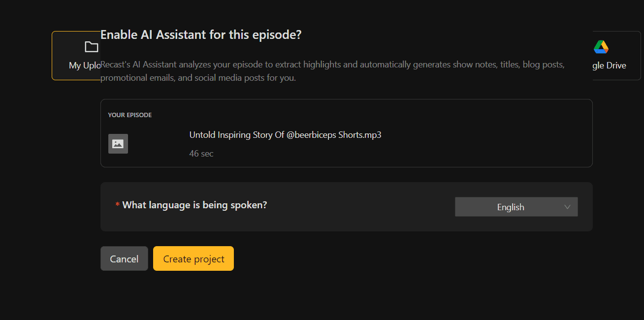Click the yellow Create project button
This screenshot has width=644, height=320.
193,258
